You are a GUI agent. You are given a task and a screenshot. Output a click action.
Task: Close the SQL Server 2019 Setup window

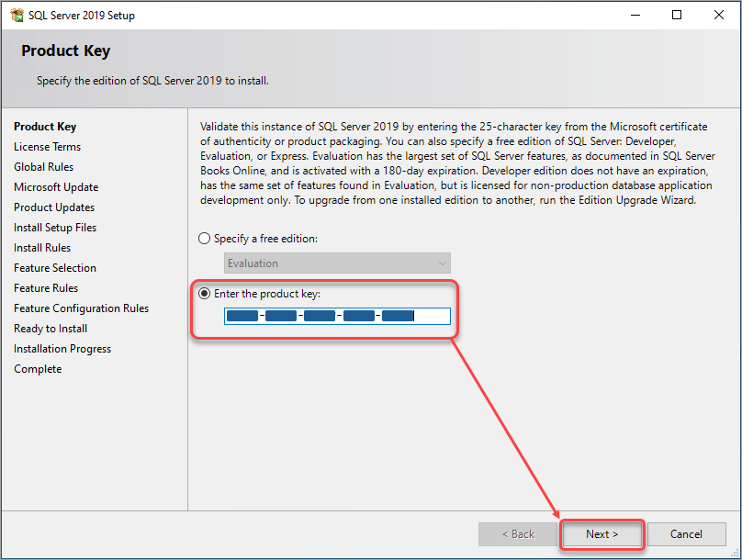719,15
